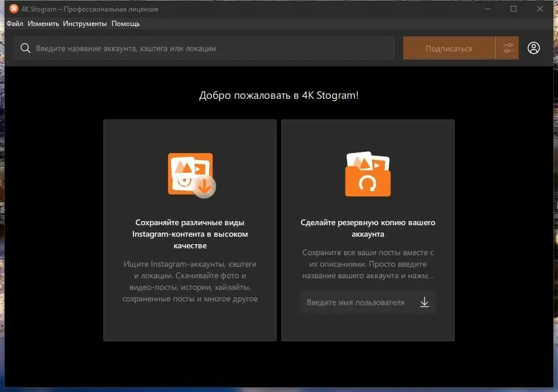Minimize the 4K Stogram window

[488, 9]
